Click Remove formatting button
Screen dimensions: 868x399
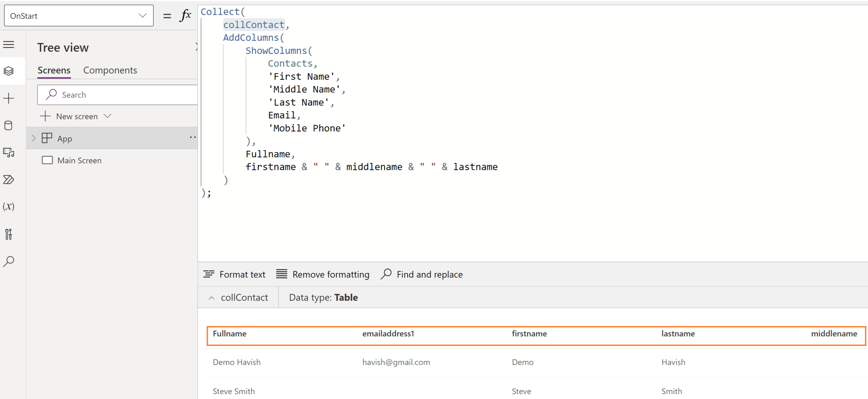pyautogui.click(x=322, y=274)
